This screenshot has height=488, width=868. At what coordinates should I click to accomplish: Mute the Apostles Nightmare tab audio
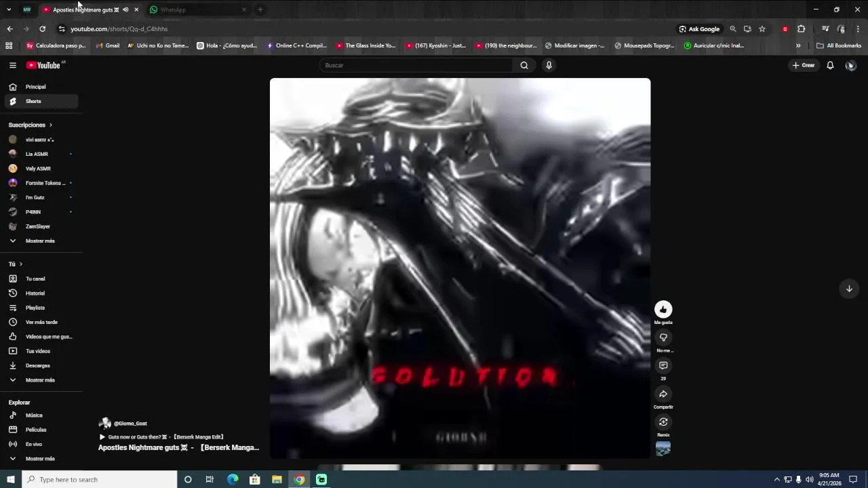pos(125,9)
